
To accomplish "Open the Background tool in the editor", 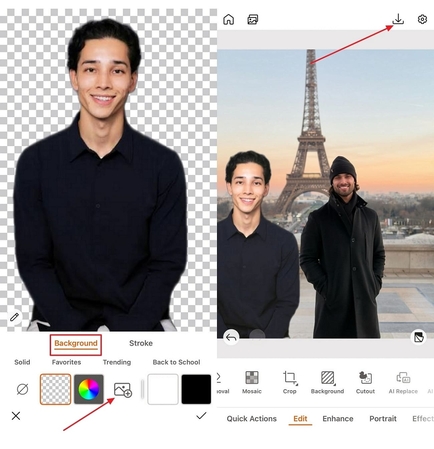I will [x=327, y=382].
